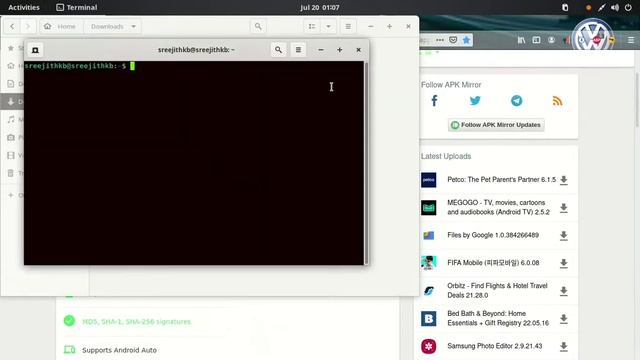
Task: Open Videos folder in sidebar
Action: [x=12, y=155]
